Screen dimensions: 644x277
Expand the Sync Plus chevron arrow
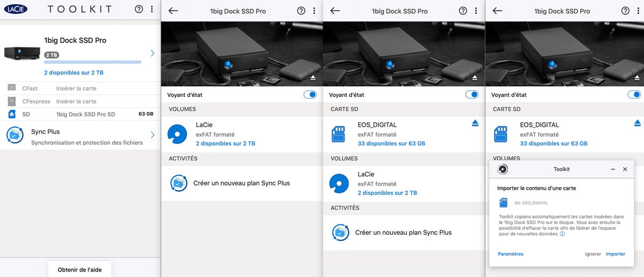click(152, 135)
